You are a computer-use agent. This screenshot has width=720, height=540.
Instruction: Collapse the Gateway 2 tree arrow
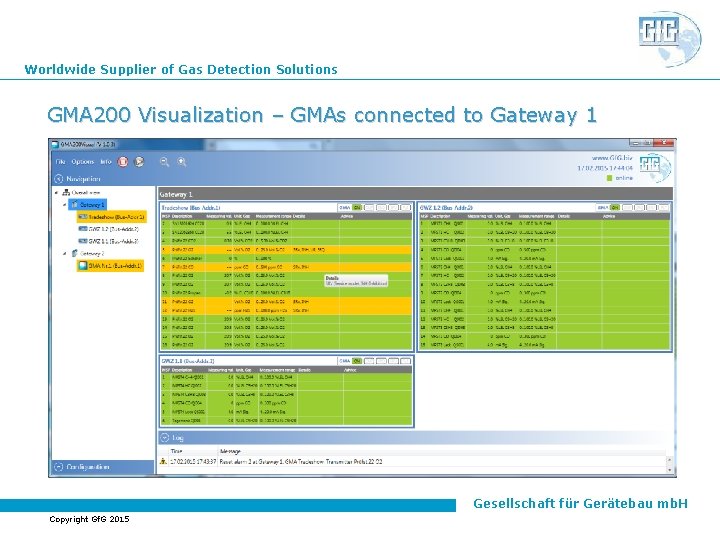(x=64, y=253)
